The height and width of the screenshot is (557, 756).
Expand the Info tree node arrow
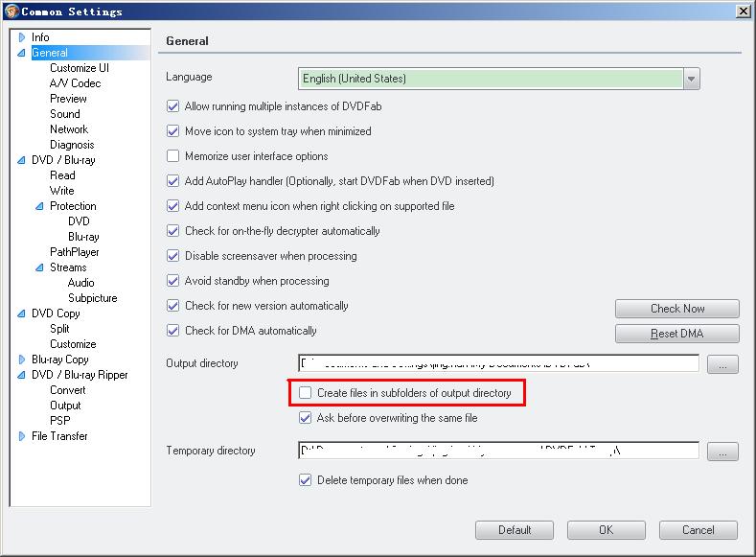coord(22,37)
